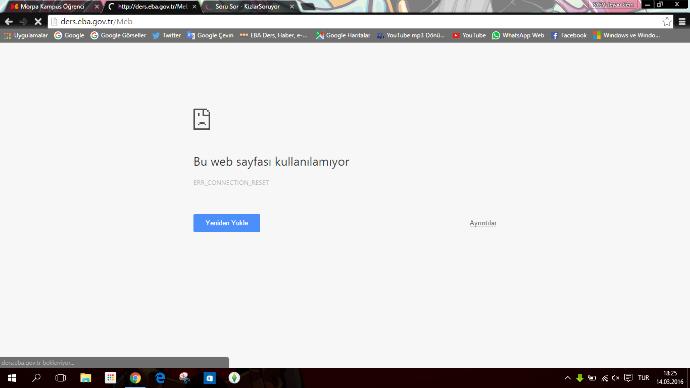The width and height of the screenshot is (690, 388).
Task: Open the green circular taskbar app
Action: pos(234,378)
